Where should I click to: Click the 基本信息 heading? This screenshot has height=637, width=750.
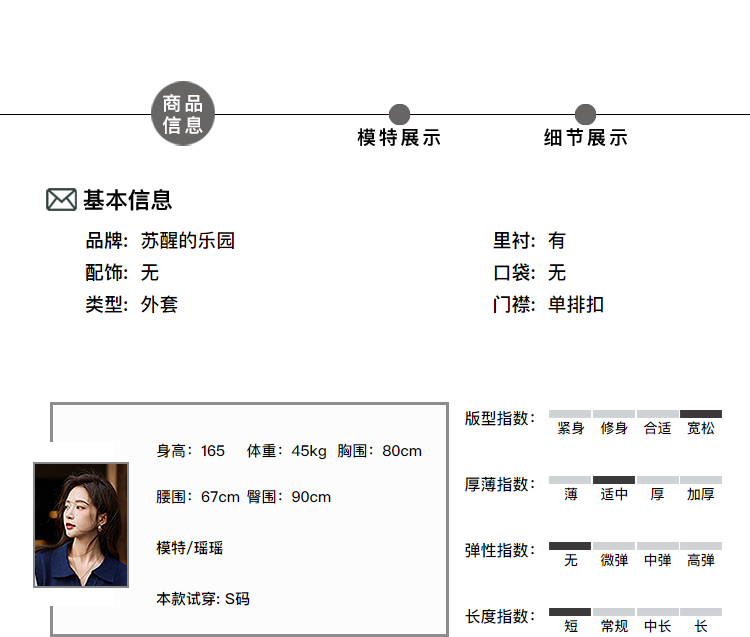(127, 200)
